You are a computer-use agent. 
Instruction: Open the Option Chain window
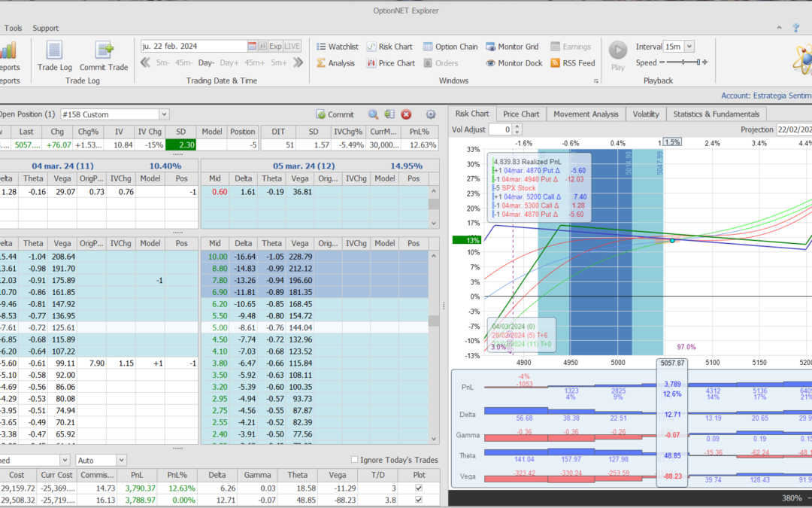[x=450, y=47]
